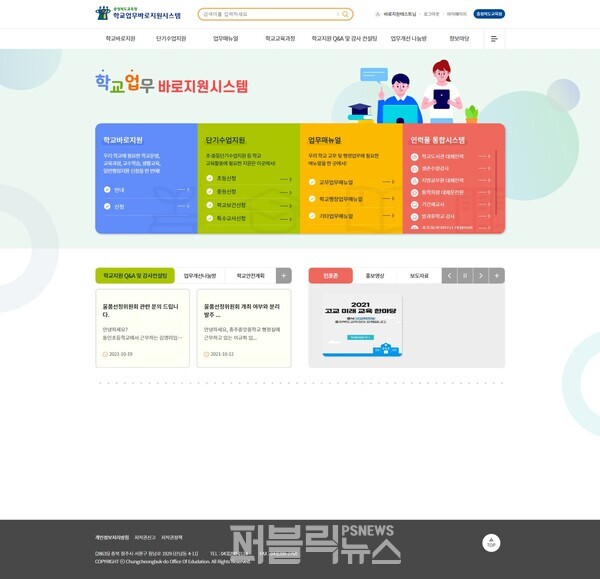Switch to the 보도자료 tab

419,276
